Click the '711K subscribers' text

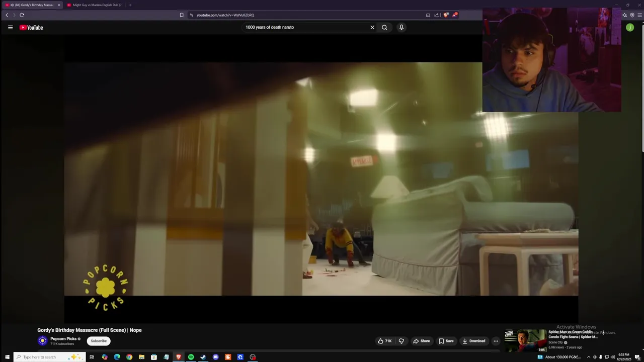click(x=62, y=344)
